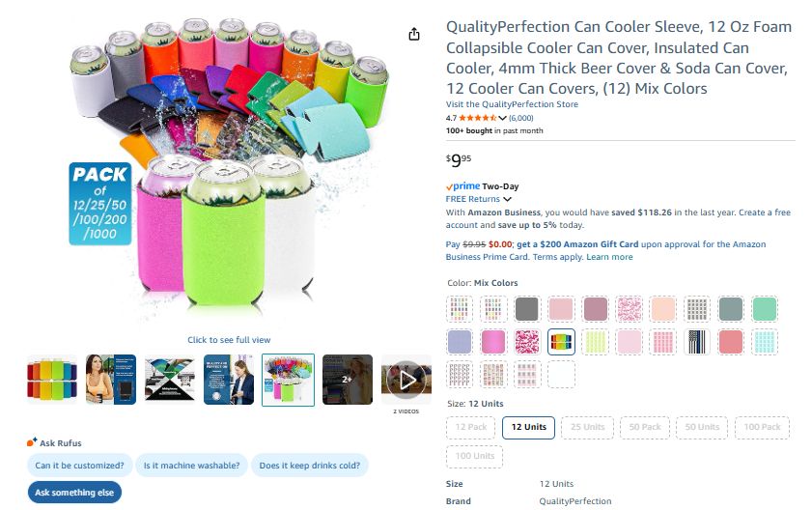Ask Rufus 'Is it machine washable?'

coord(191,466)
